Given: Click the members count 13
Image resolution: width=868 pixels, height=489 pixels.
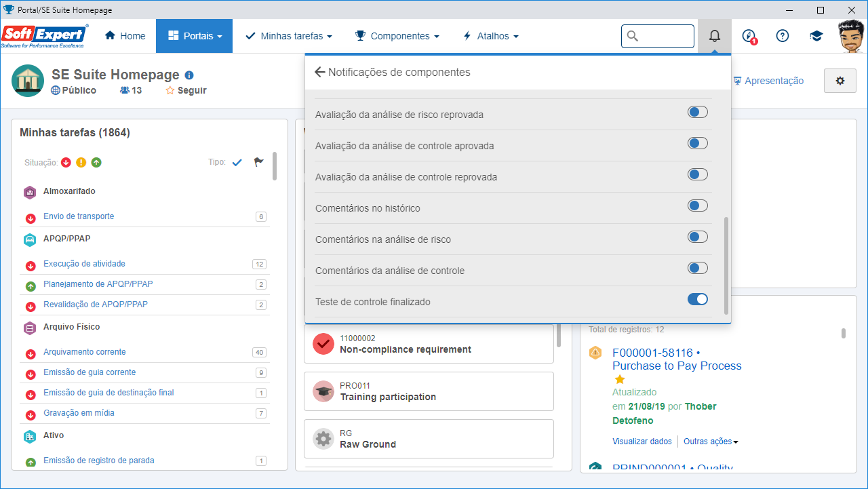Looking at the screenshot, I should coord(131,90).
